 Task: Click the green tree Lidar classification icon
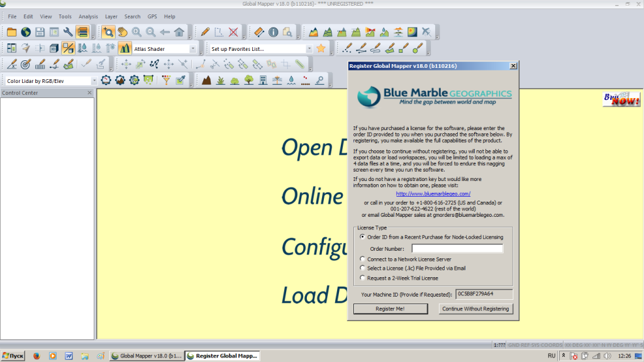coord(249,80)
